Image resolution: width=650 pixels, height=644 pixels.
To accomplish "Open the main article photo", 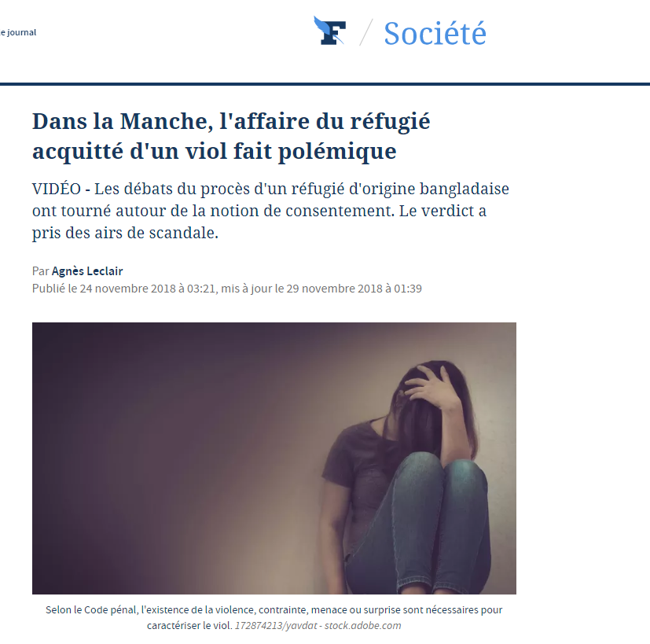I will pos(274,458).
